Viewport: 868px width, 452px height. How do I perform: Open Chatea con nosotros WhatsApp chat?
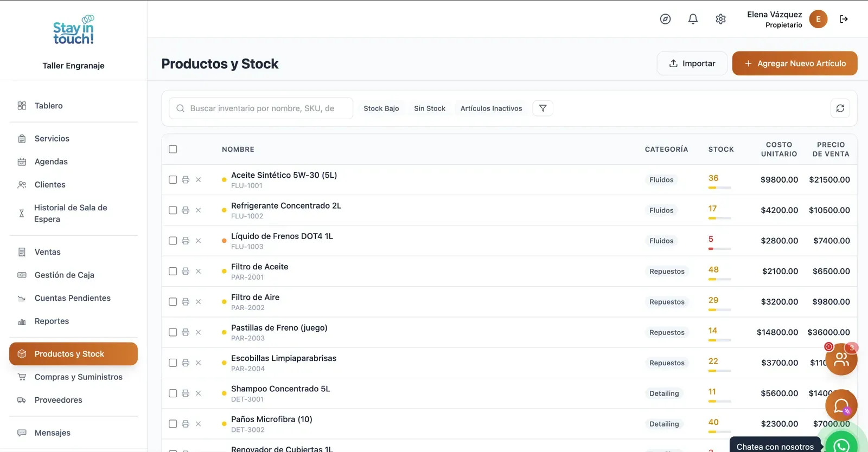841,446
